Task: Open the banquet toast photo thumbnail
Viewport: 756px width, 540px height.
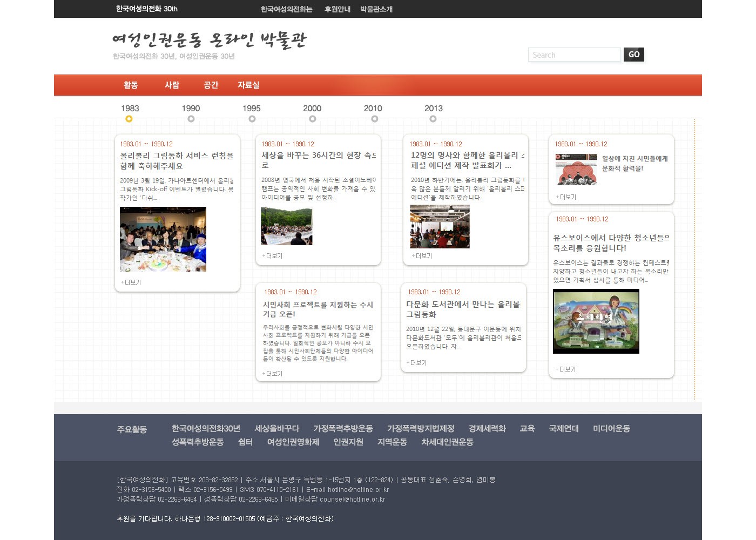Action: pos(163,239)
